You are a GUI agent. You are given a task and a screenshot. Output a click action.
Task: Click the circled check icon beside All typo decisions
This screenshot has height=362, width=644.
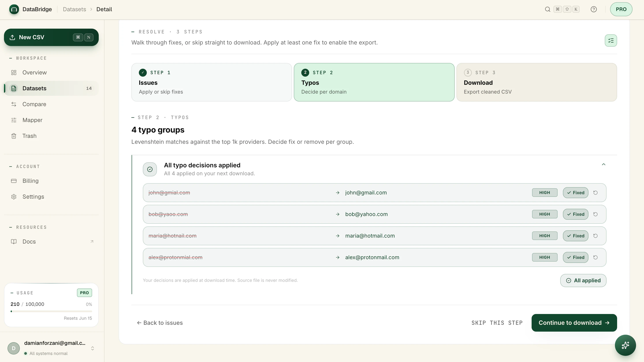click(150, 169)
